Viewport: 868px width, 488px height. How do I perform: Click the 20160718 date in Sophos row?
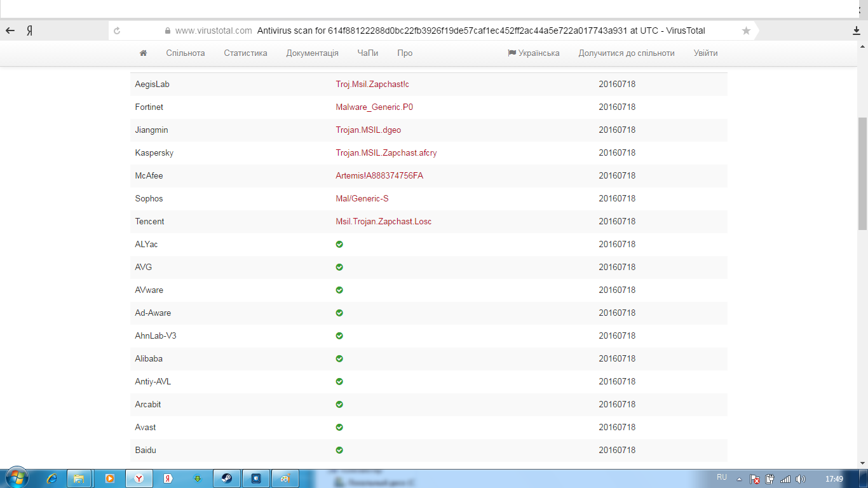click(617, 199)
